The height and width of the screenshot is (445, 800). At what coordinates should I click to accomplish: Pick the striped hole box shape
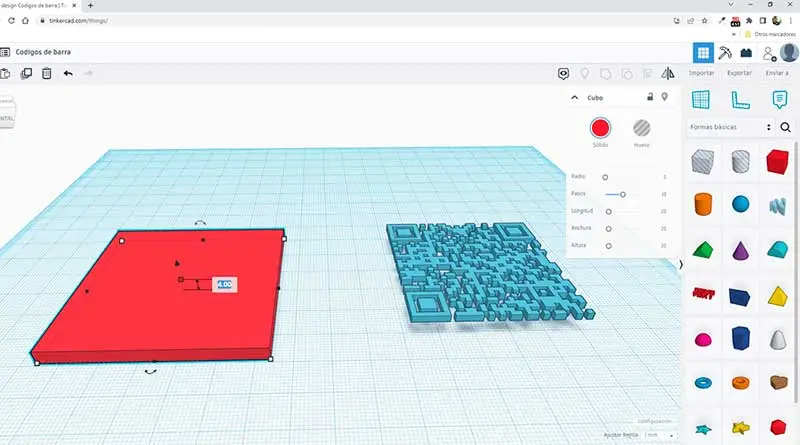pos(703,162)
